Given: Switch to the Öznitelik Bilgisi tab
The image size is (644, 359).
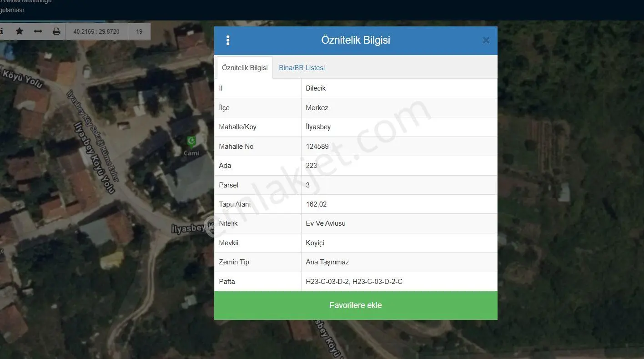Looking at the screenshot, I should click(245, 68).
